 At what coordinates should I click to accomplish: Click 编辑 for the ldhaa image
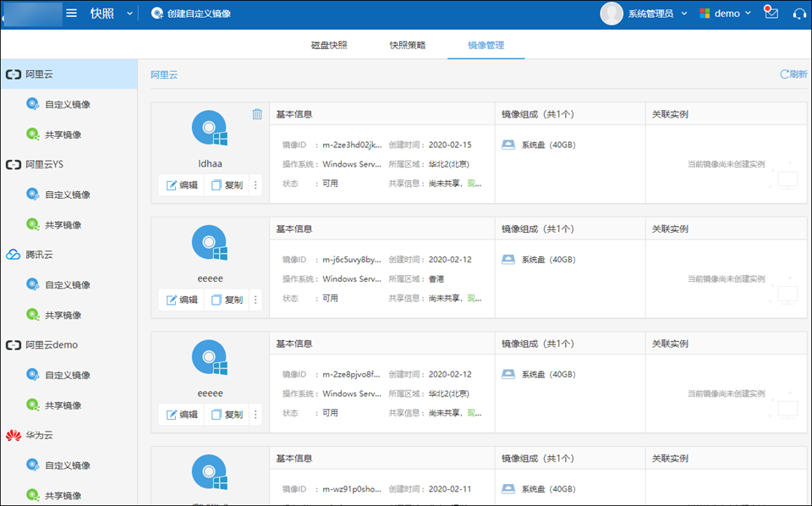click(x=182, y=185)
